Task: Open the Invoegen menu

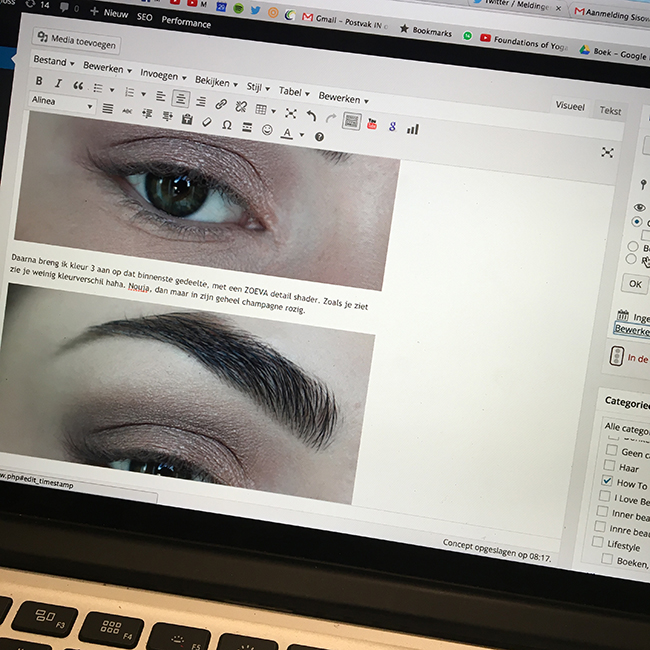Action: click(x=163, y=76)
